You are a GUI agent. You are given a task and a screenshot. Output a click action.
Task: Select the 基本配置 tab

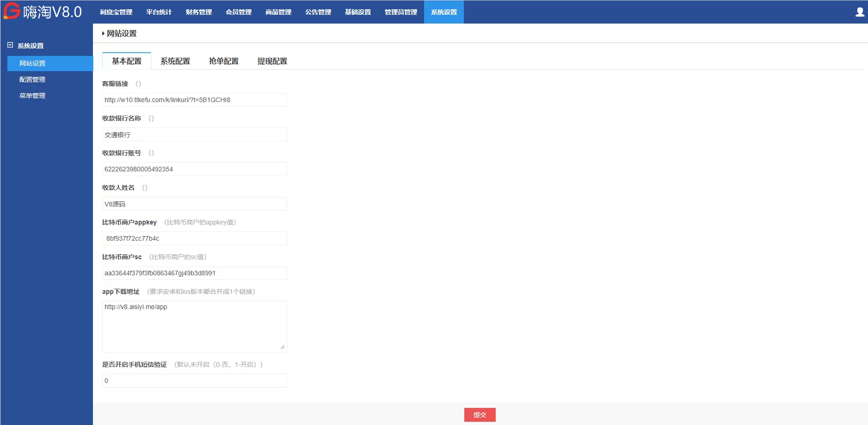[x=127, y=61]
